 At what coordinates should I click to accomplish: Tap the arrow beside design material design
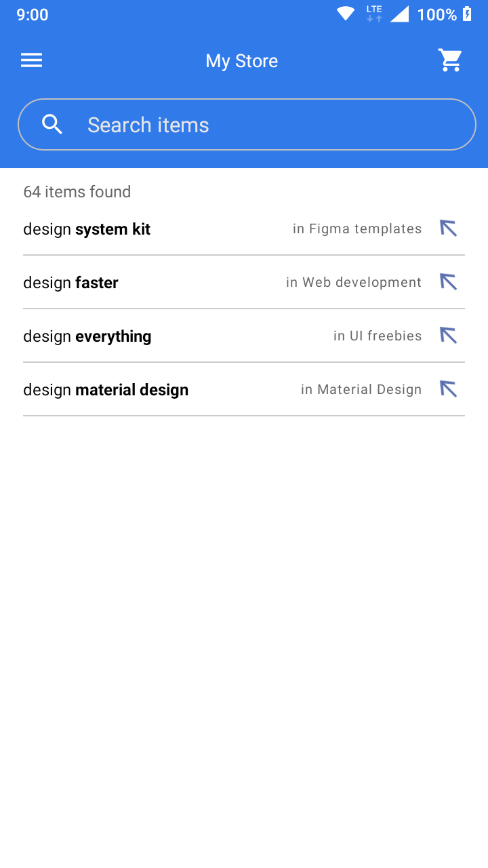click(448, 389)
